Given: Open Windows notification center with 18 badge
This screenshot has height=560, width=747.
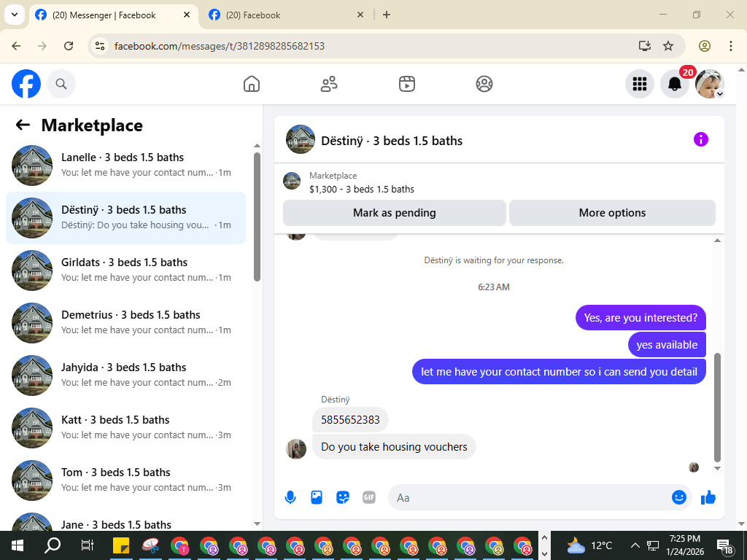Looking at the screenshot, I should point(724,546).
